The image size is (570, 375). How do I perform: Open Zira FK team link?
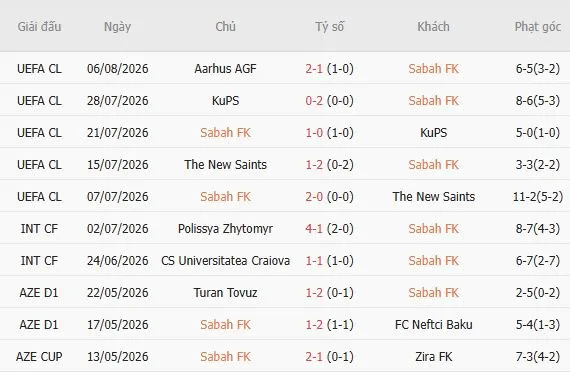coord(433,356)
